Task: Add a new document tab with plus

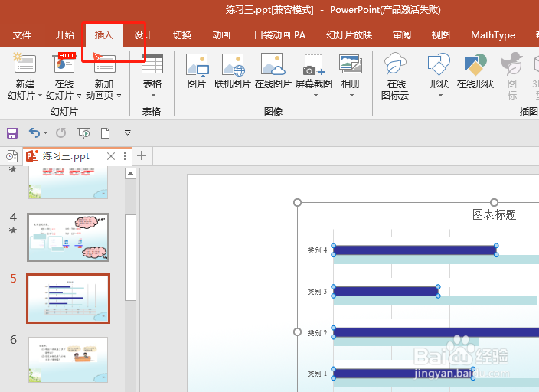Action: click(x=142, y=155)
